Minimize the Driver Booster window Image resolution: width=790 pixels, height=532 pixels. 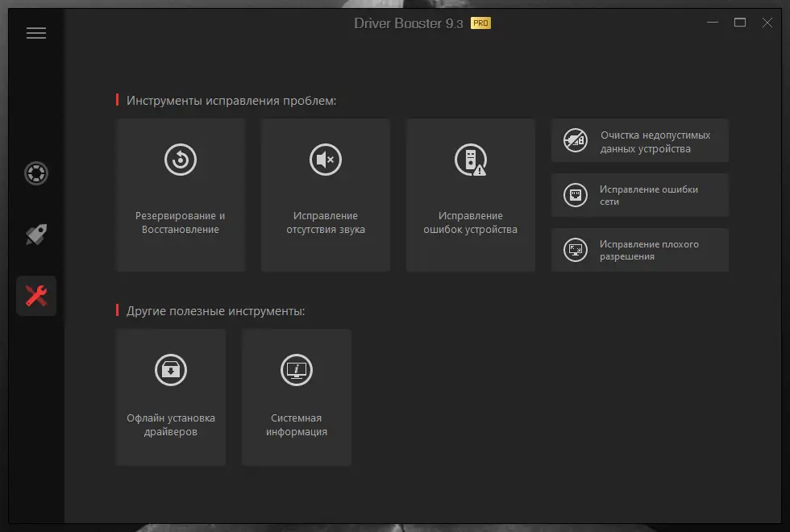[x=713, y=23]
